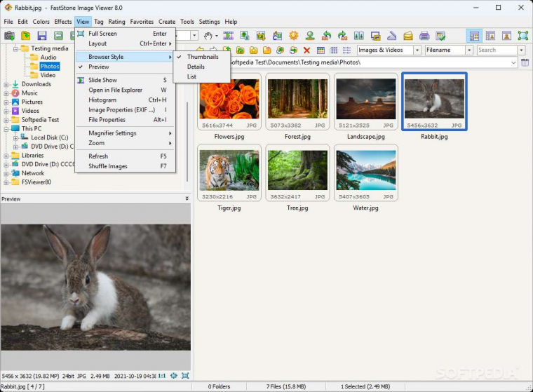The image size is (533, 392).
Task: Click the Acquire from camera icon
Action: (9, 36)
